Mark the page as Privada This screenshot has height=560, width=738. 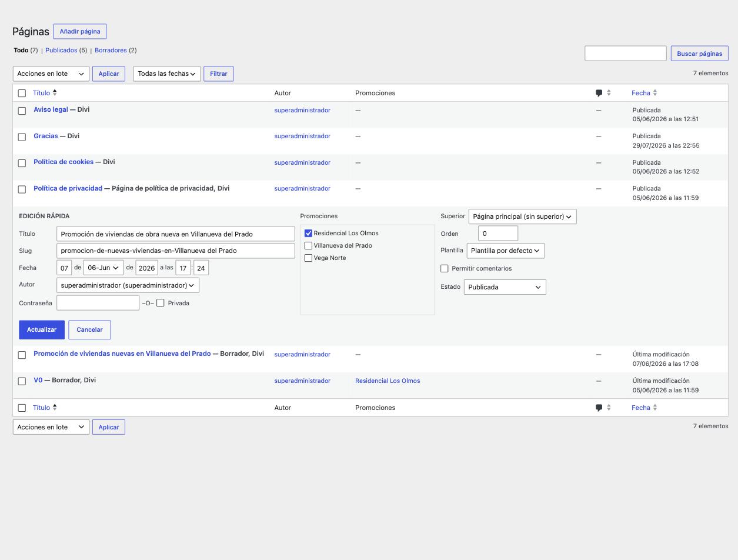click(x=160, y=303)
